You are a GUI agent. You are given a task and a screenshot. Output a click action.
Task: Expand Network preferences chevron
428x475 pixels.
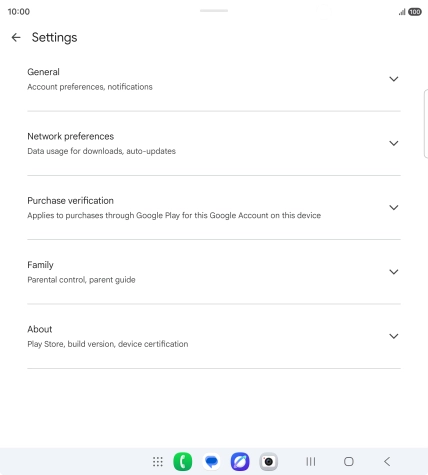tap(394, 143)
